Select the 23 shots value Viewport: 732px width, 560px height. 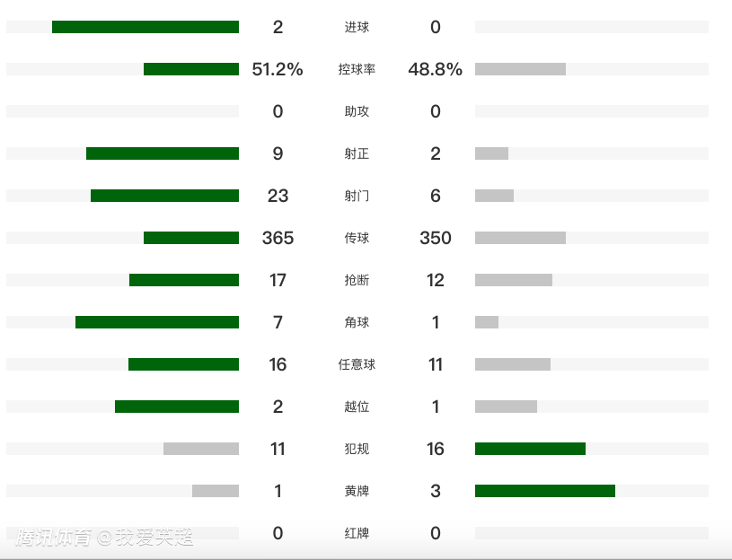278,196
